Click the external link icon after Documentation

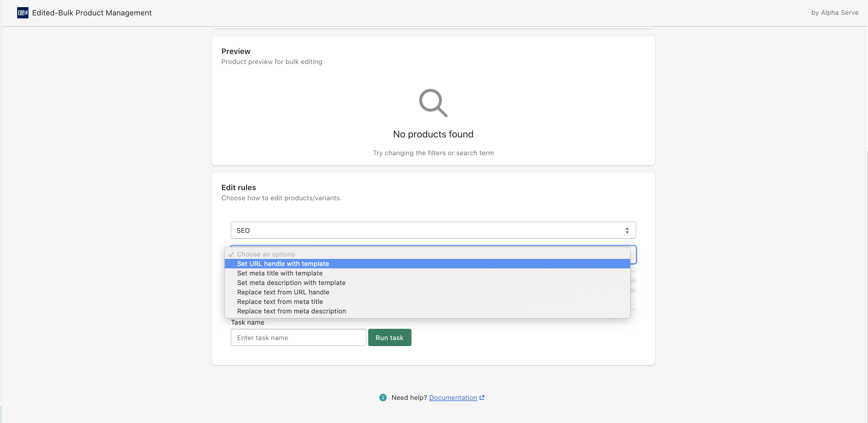[x=482, y=398]
